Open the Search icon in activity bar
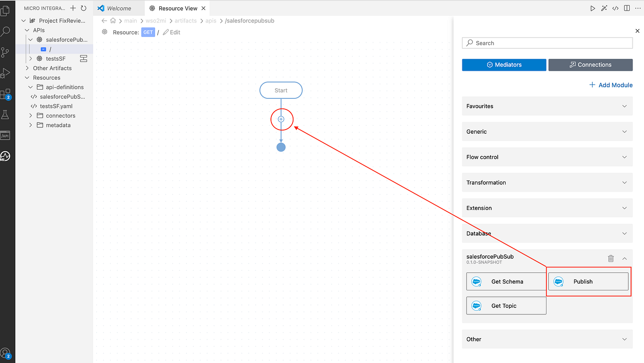This screenshot has height=363, width=644. coord(6,32)
